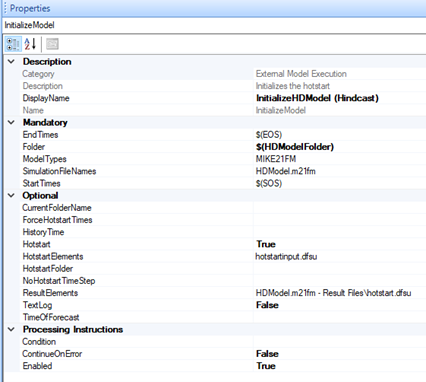Click the Properties panel title bar
Viewport: 426px width, 382px height.
(x=214, y=8)
